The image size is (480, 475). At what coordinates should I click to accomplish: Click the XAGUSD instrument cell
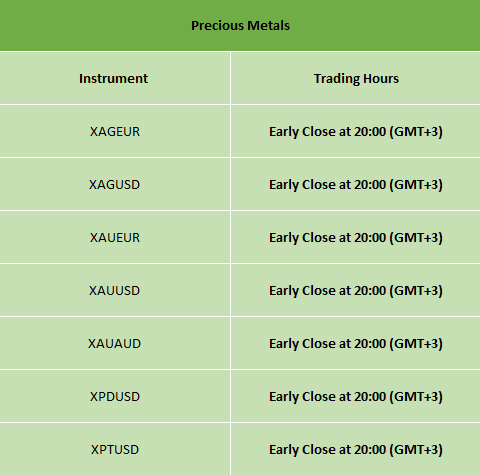point(115,184)
